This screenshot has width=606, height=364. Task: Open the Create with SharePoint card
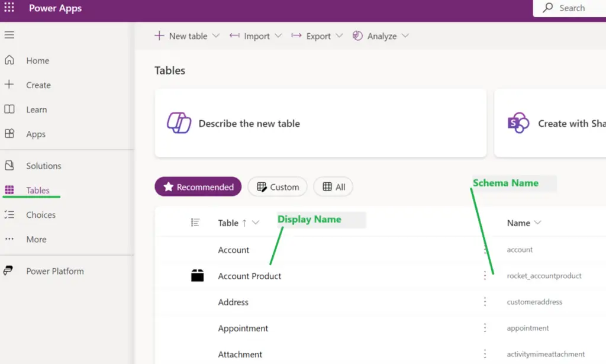(550, 123)
